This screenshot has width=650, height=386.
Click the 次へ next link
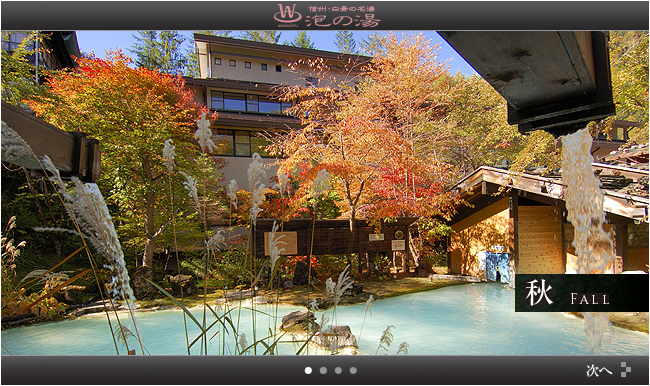(x=599, y=370)
